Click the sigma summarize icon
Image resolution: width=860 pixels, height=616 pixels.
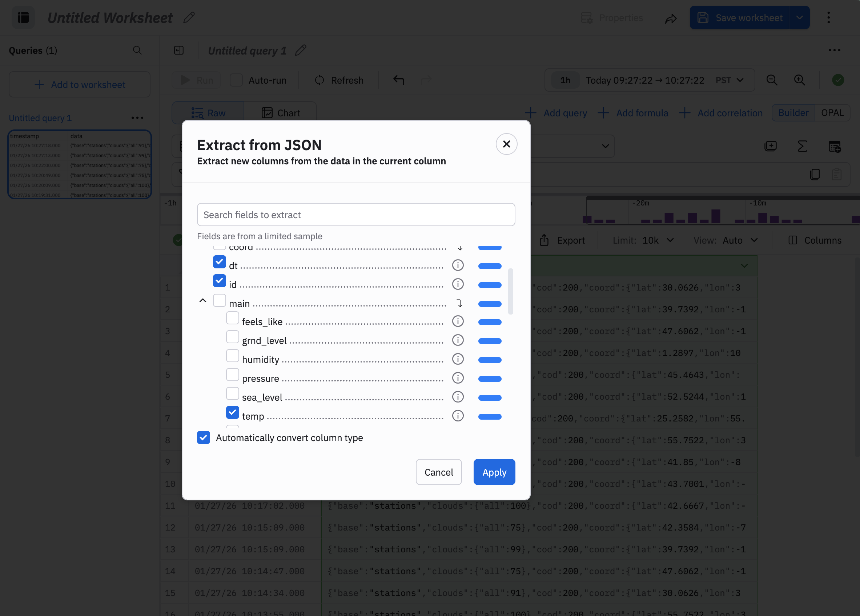click(802, 146)
